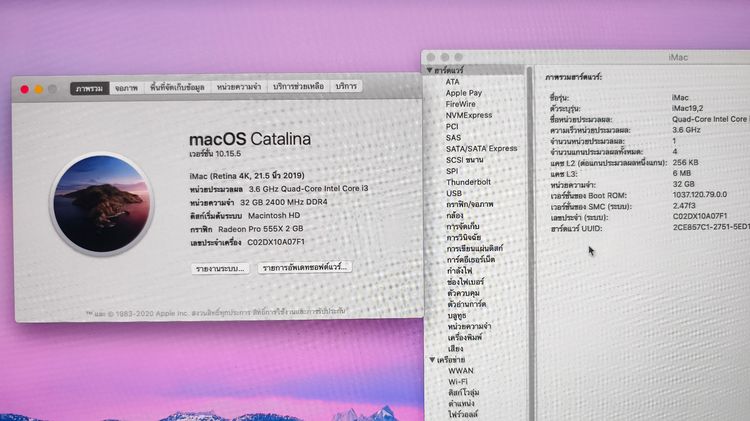Click the ภาพรวมฮาร์ดแวร์ (Hardware Overview) heading
Image resolution: width=750 pixels, height=421 pixels.
pos(574,77)
